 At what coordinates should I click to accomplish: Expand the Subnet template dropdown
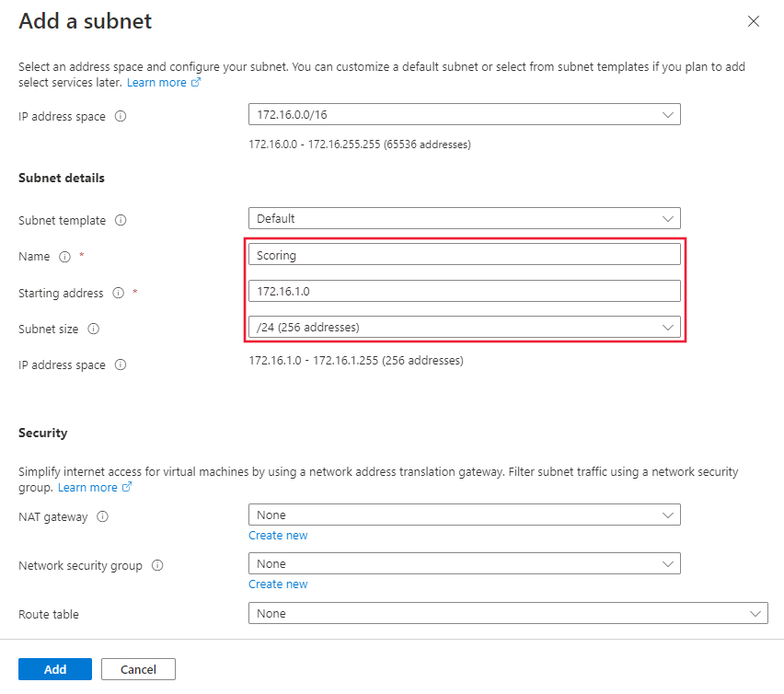tap(464, 219)
